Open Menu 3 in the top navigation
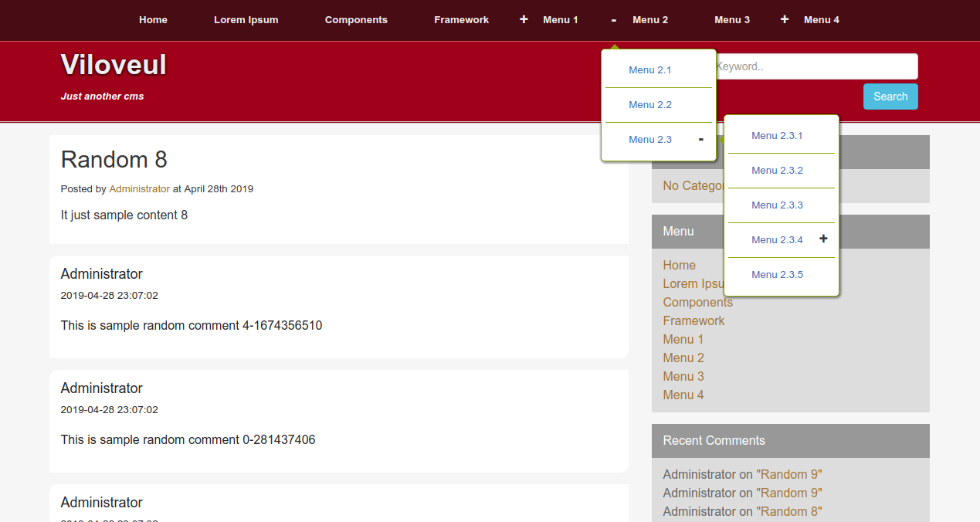The image size is (980, 522). coord(732,20)
